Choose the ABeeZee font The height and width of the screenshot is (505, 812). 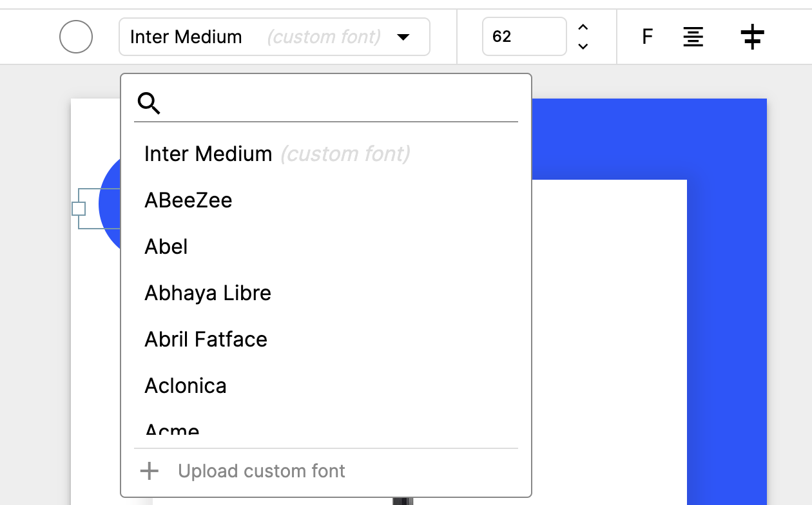(326, 200)
